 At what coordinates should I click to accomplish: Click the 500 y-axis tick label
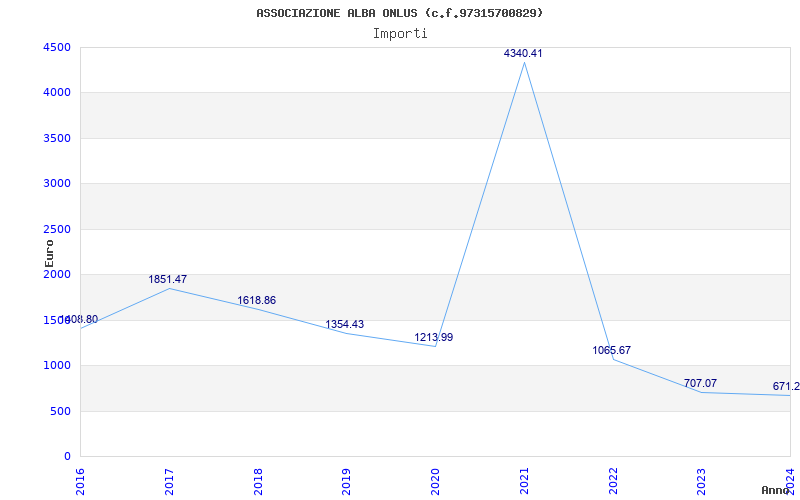[60, 411]
